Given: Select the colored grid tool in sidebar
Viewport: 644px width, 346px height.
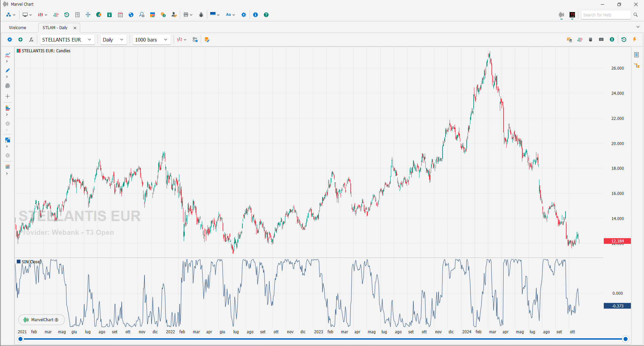Looking at the screenshot, I should 7,167.
